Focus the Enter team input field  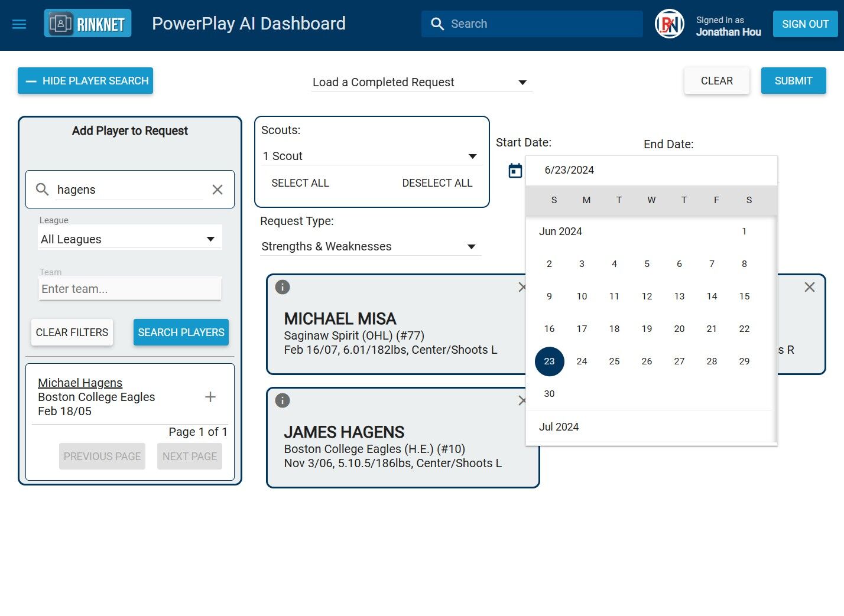point(130,289)
